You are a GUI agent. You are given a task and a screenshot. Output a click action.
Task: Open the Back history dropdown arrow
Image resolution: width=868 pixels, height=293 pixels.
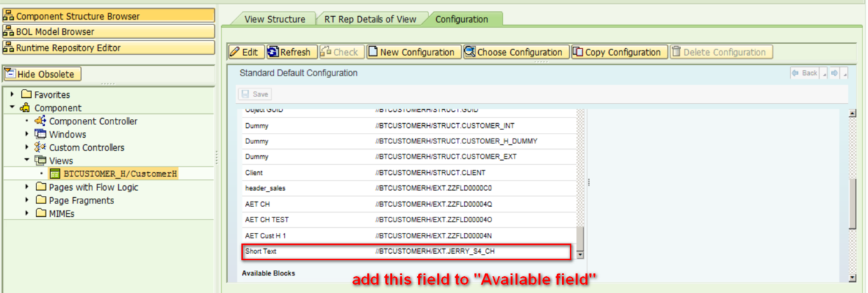pos(825,73)
